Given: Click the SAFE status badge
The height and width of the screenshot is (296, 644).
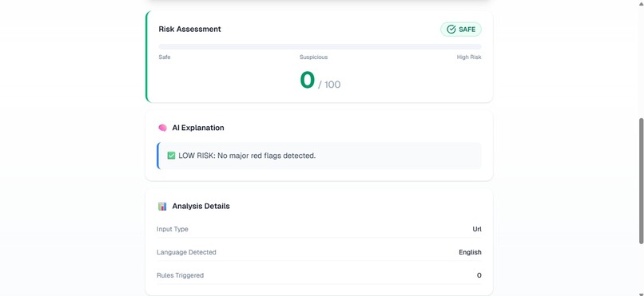Looking at the screenshot, I should (x=461, y=29).
